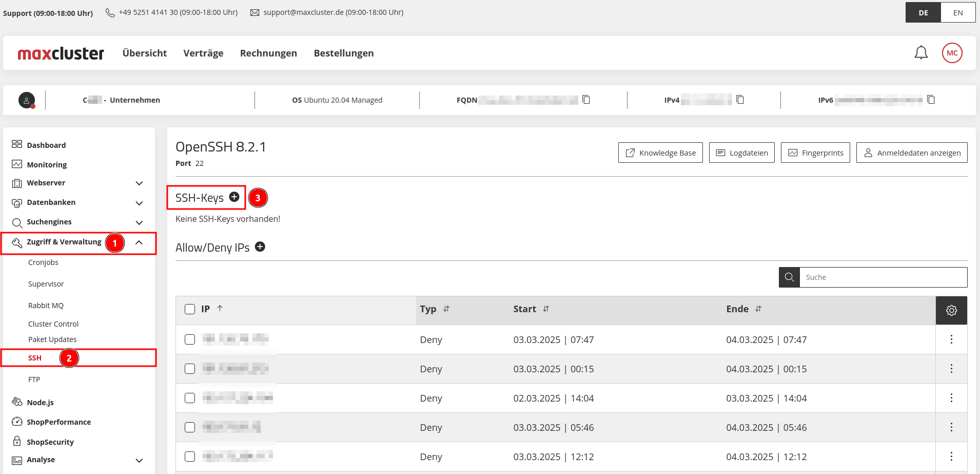Open the Knowledge Base button
The height and width of the screenshot is (474, 980).
(x=660, y=153)
